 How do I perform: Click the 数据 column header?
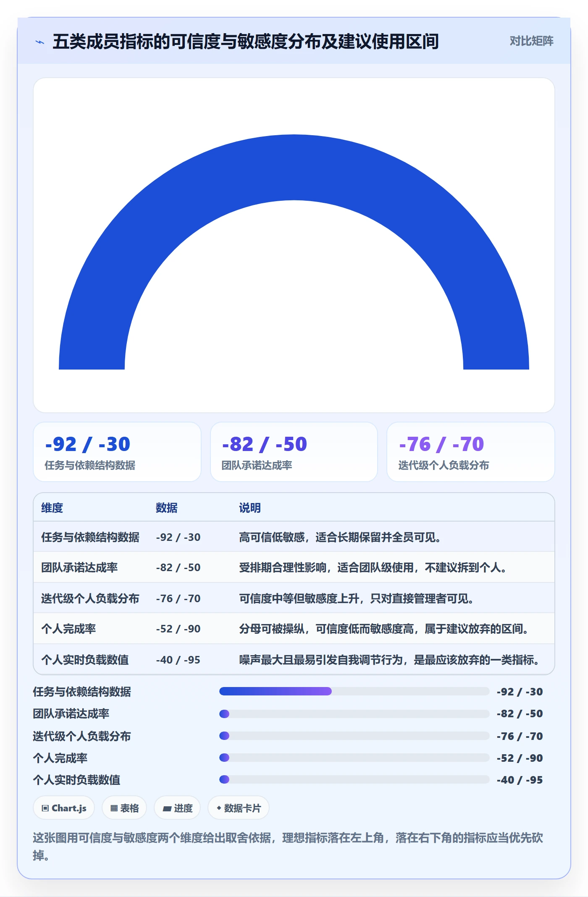pyautogui.click(x=166, y=508)
